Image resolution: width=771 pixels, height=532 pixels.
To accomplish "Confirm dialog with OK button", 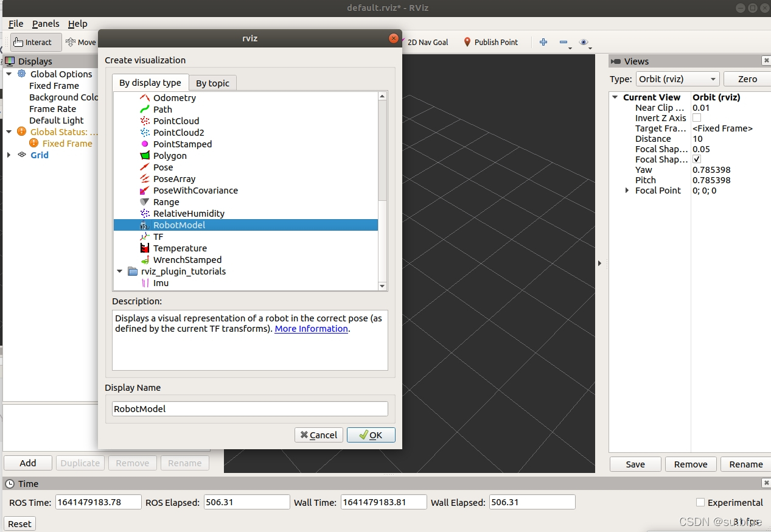I will (x=371, y=435).
